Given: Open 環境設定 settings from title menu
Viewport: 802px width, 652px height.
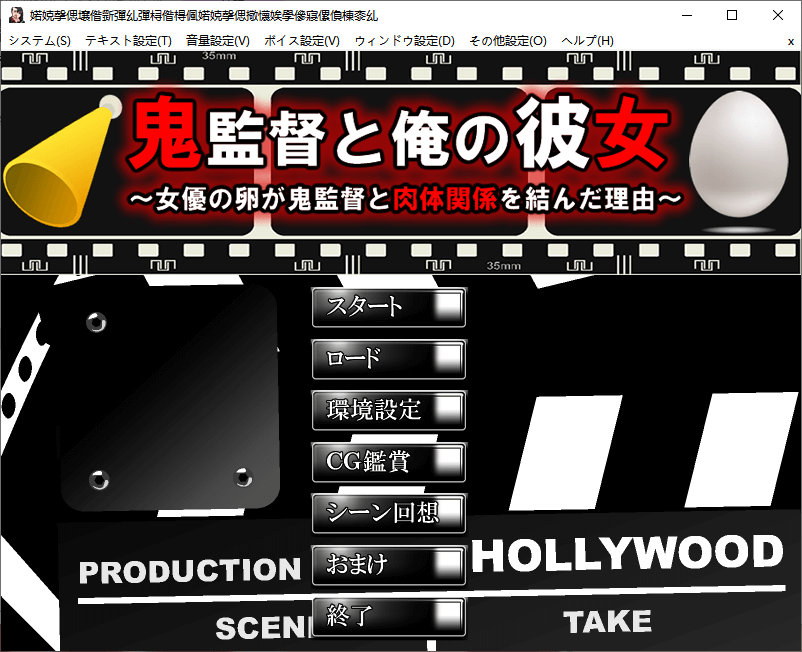Looking at the screenshot, I should point(388,410).
